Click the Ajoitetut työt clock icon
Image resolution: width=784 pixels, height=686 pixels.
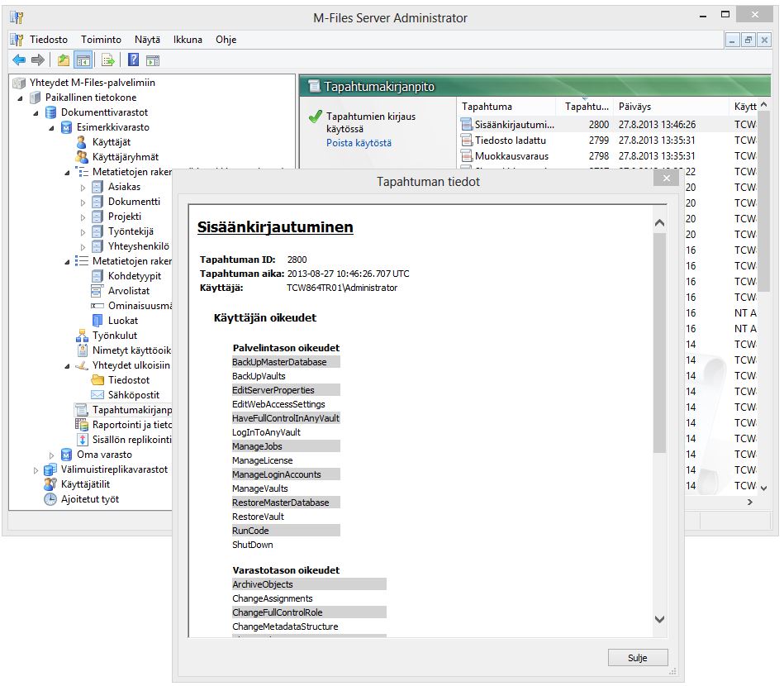[50, 499]
